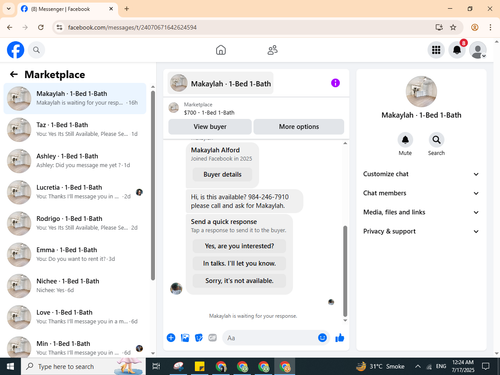Open Task View on the taskbar
This screenshot has width=500, height=375.
coord(156,366)
